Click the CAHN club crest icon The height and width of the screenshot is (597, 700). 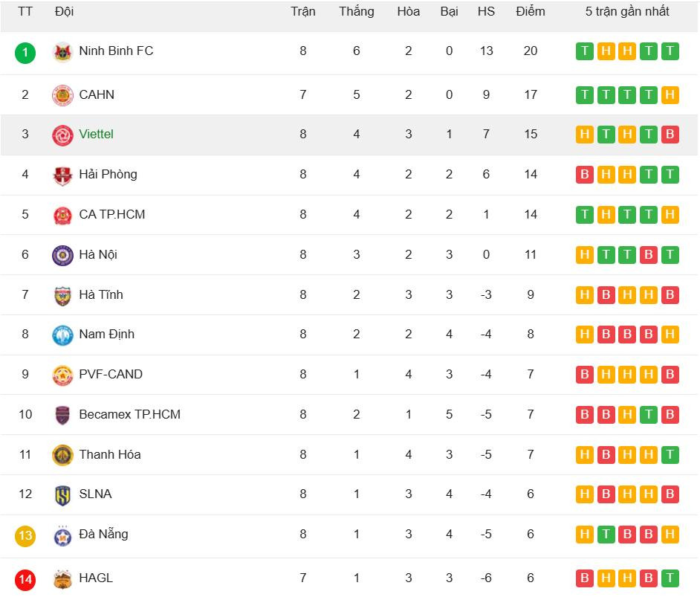point(62,95)
